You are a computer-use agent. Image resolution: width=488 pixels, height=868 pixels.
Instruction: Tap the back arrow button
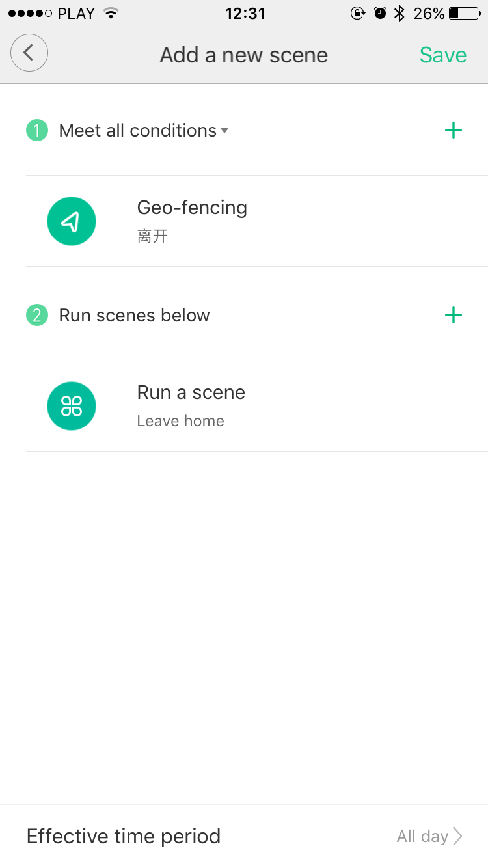pyautogui.click(x=29, y=53)
